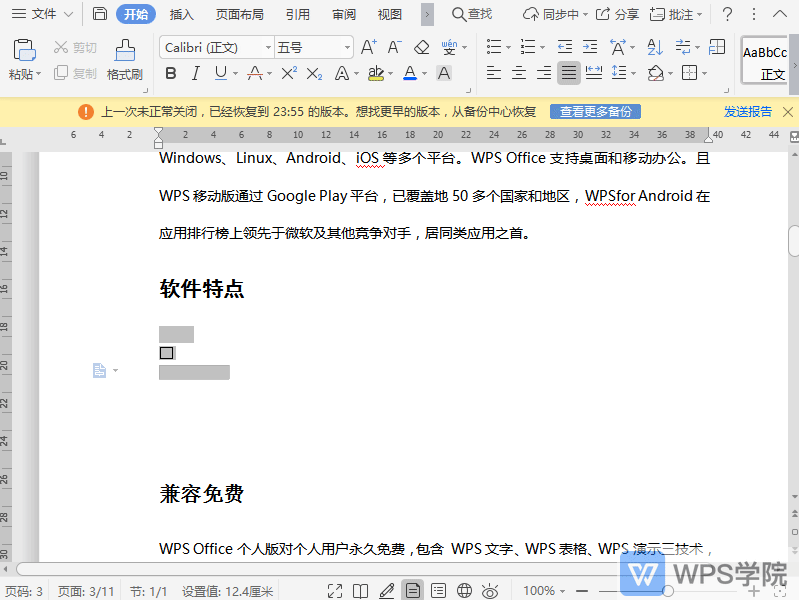
Task: Expand more ribbon tabs arrow
Action: tap(427, 15)
